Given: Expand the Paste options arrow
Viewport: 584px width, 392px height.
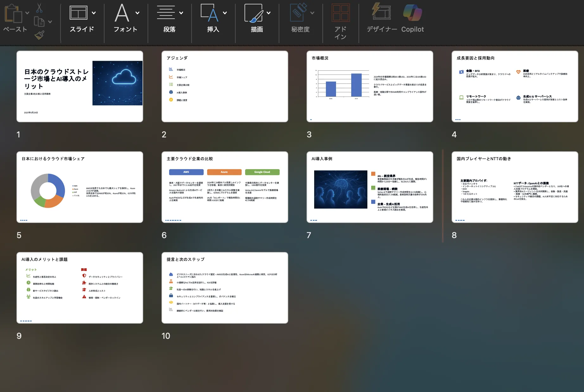Looking at the screenshot, I should pos(27,13).
